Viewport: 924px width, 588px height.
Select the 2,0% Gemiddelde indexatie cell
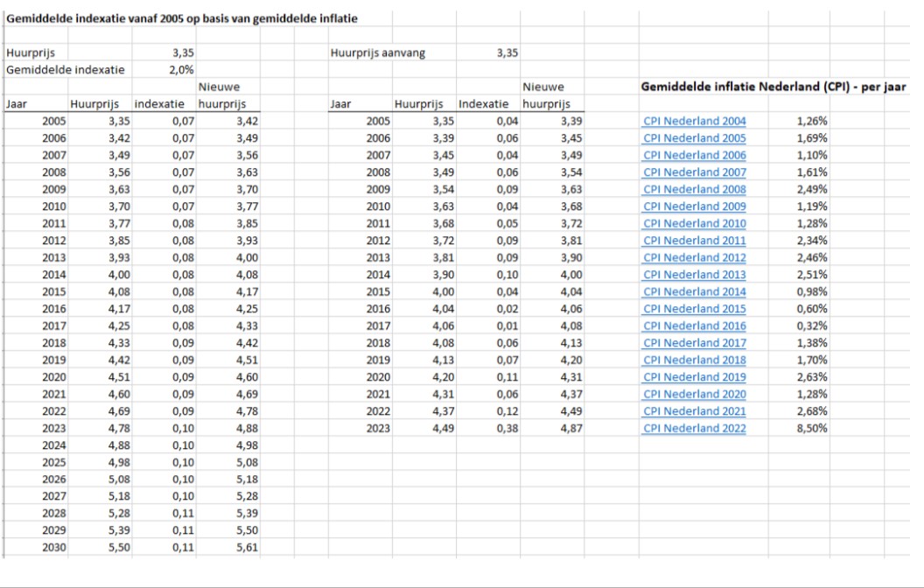pyautogui.click(x=180, y=70)
